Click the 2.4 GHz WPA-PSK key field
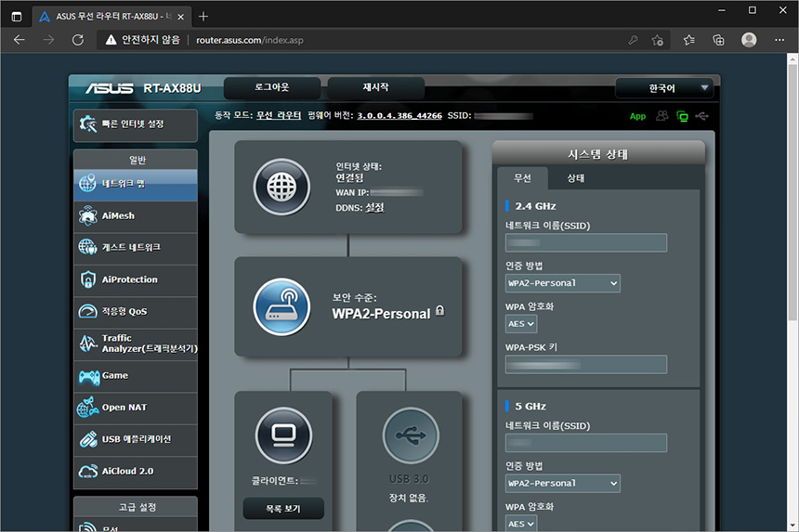The image size is (799, 532). (586, 365)
